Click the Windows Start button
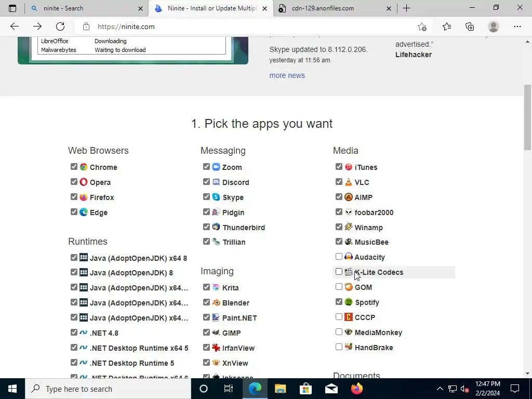The image size is (532, 399). click(x=12, y=389)
